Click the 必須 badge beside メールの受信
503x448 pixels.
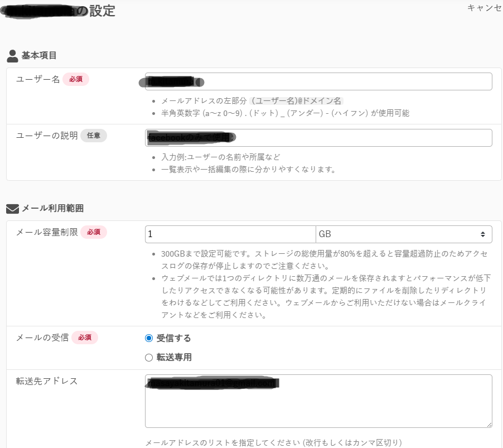click(x=84, y=338)
